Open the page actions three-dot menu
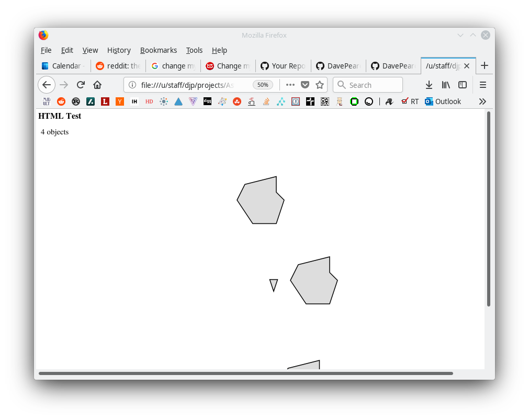The height and width of the screenshot is (420, 529). coord(290,85)
